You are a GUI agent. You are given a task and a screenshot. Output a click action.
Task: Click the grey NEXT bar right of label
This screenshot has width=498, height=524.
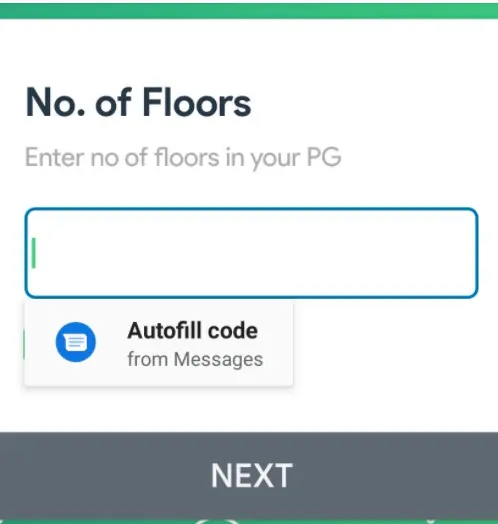[x=396, y=476]
